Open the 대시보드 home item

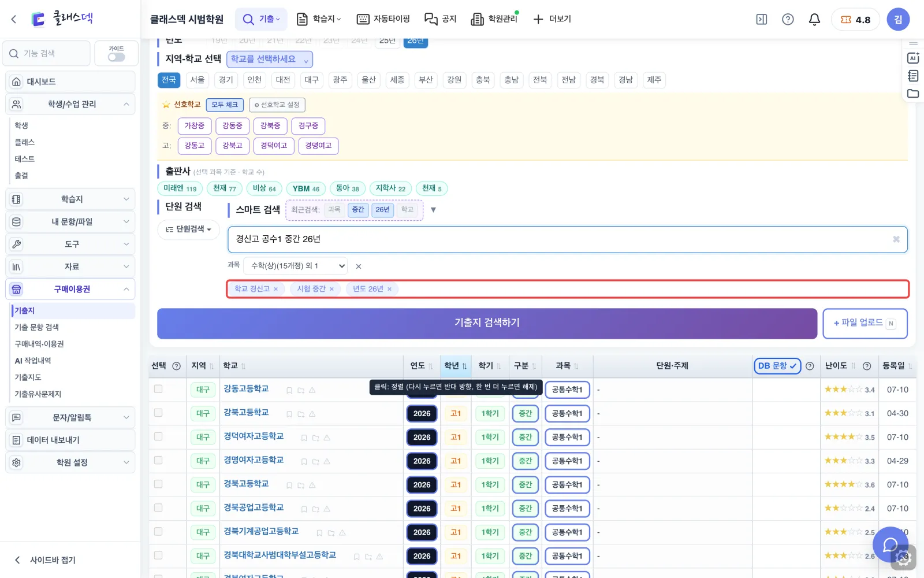(70, 81)
